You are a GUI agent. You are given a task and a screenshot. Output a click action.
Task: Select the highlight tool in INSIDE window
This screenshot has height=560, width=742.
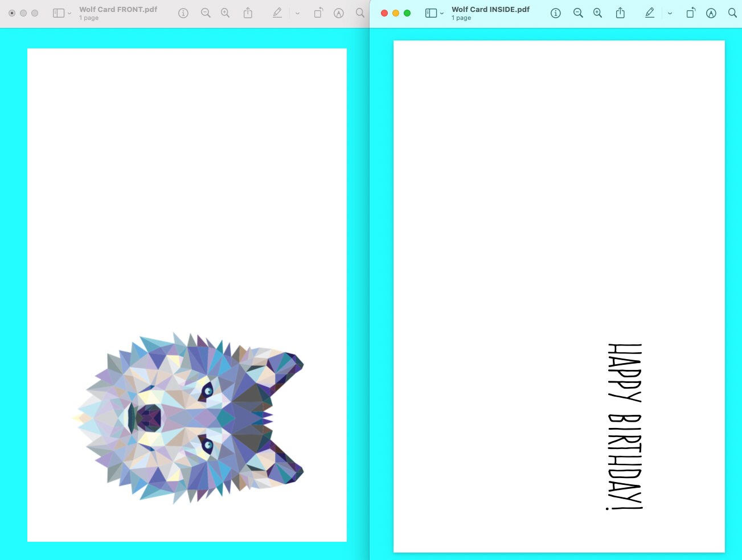711,13
